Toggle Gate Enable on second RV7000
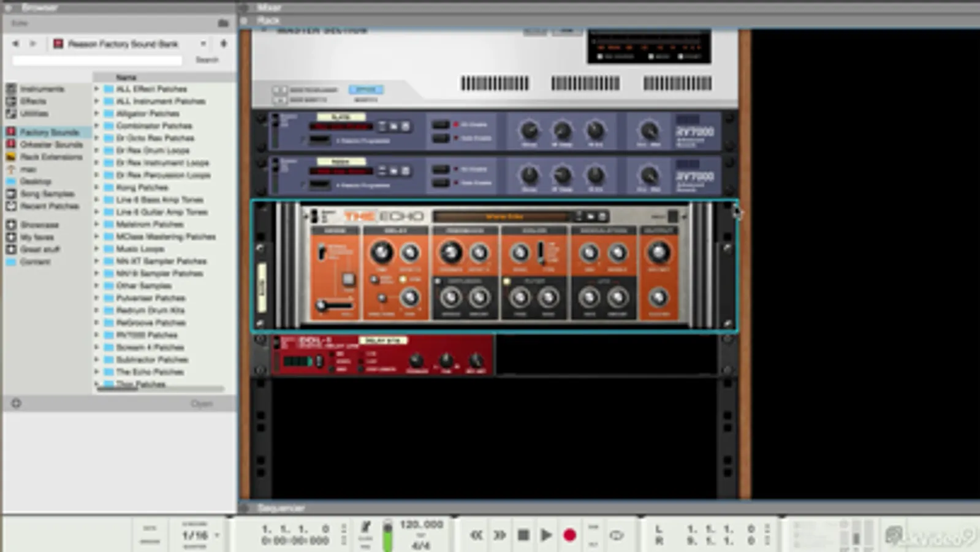 point(441,183)
